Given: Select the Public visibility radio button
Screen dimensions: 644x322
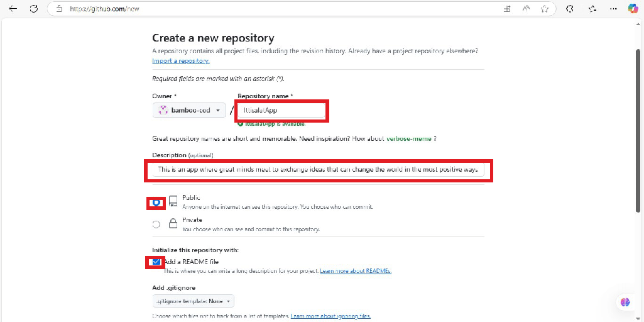Looking at the screenshot, I should [x=156, y=203].
